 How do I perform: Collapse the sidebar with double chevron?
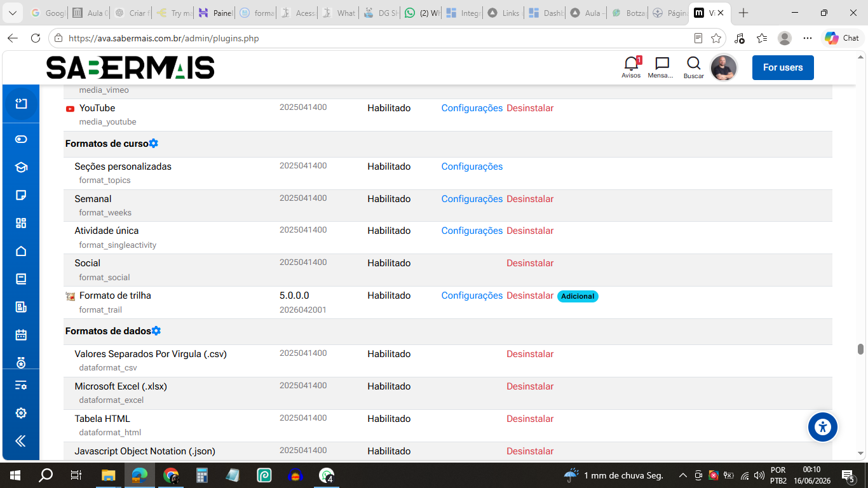click(x=21, y=441)
